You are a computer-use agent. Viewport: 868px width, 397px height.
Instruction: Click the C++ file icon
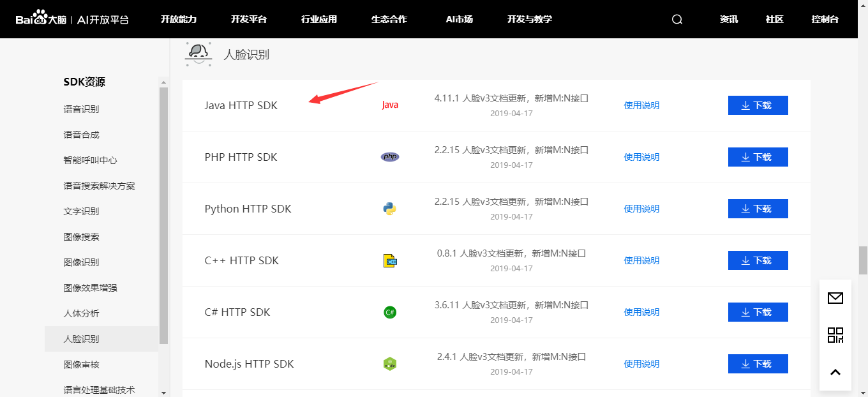[x=389, y=260]
